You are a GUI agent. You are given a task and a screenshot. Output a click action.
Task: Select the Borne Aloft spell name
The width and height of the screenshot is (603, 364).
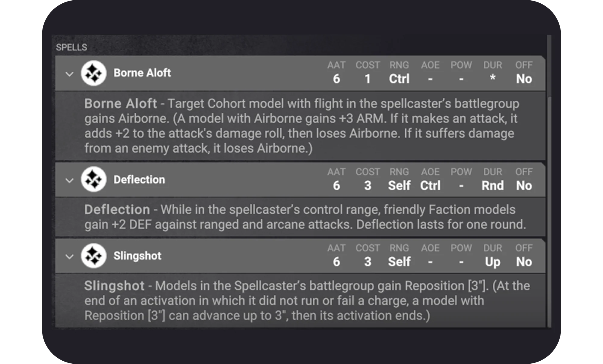(x=142, y=73)
